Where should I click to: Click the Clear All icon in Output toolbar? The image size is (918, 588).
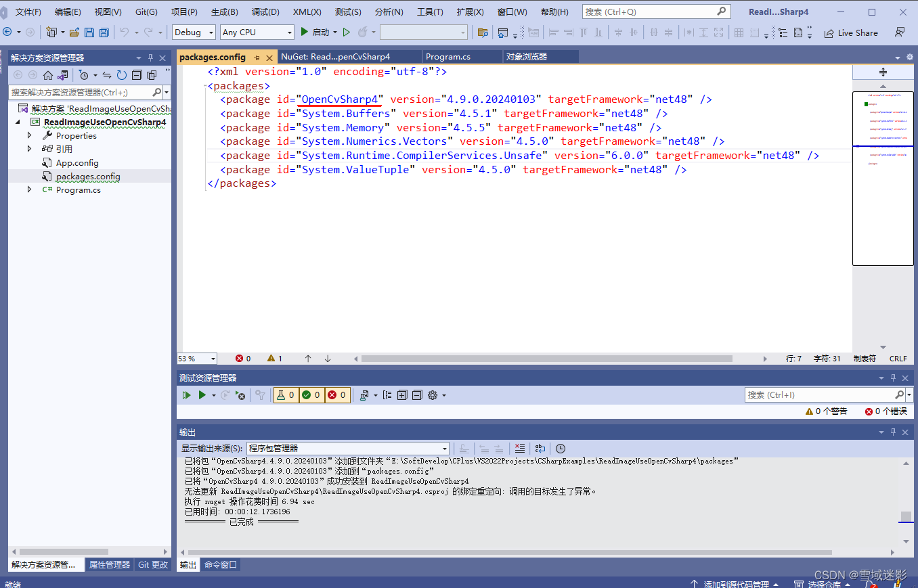click(x=519, y=448)
